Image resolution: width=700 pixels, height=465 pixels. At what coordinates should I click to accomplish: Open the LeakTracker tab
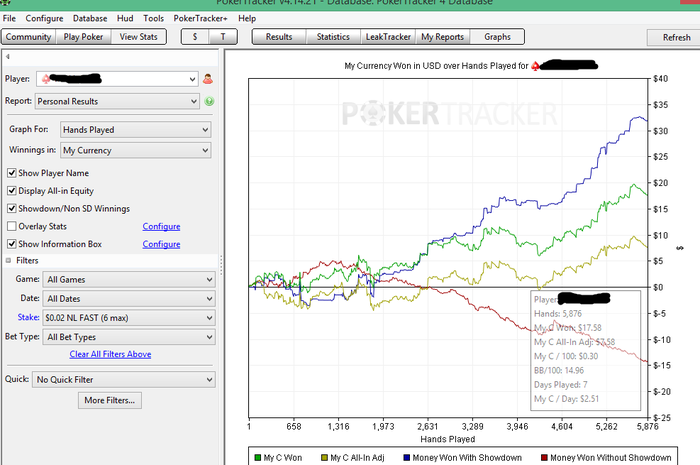(x=388, y=37)
